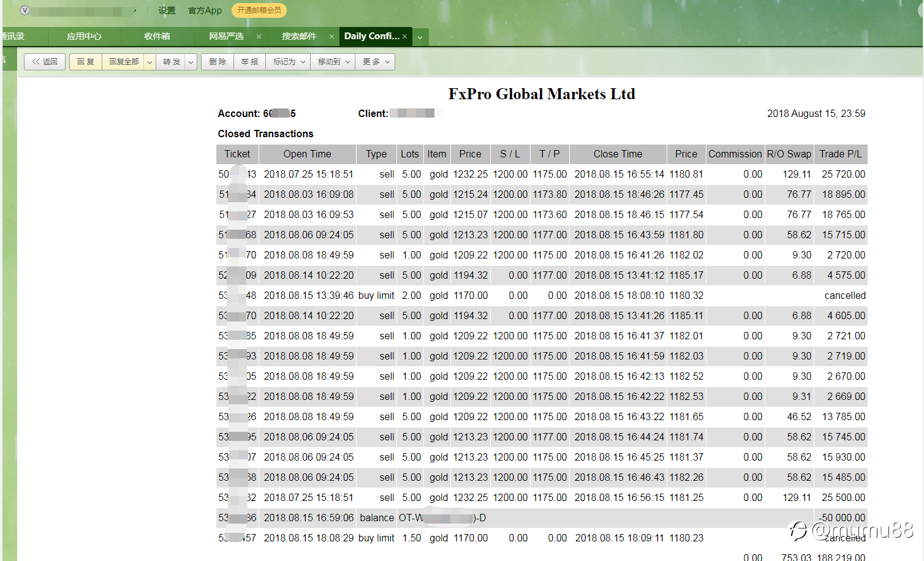Close the 搜索邮件 tab

331,37
